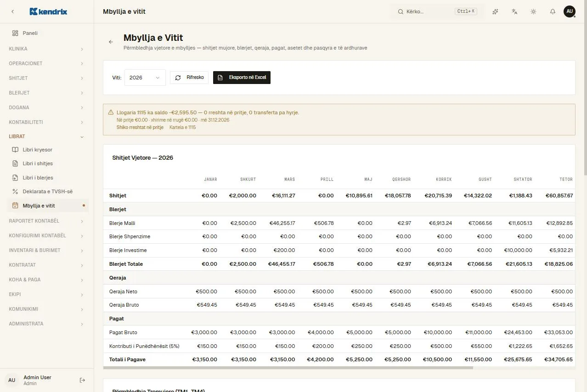Viewport: 587px width, 392px height.
Task: Expand the KOMUNIKIMI sidebar section
Action: (47, 309)
